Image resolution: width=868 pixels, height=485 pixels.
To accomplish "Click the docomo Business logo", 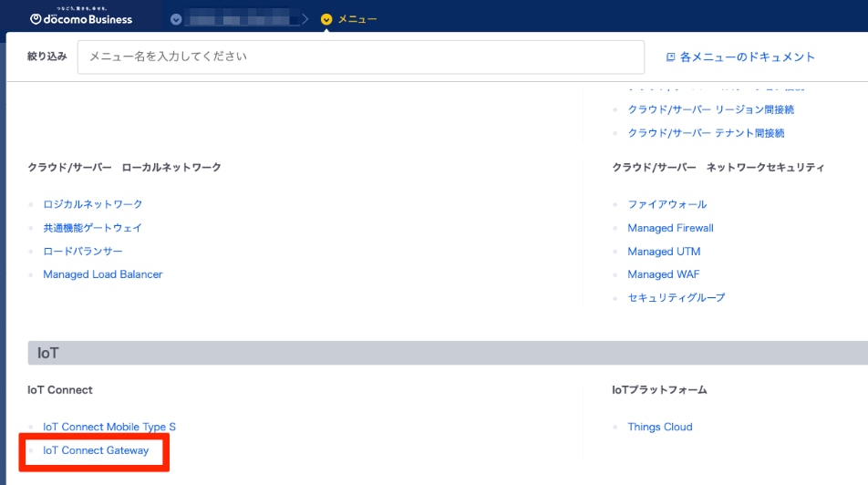I will point(81,16).
